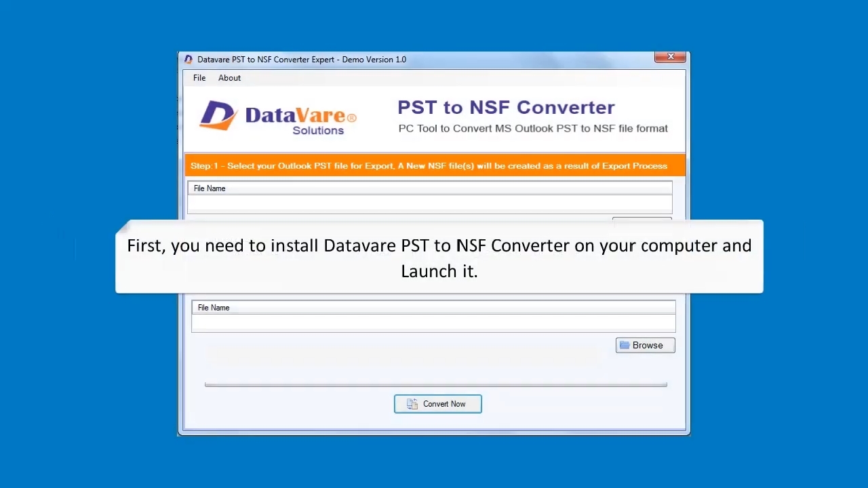
Task: Click the PST to NSF Converter heading
Action: coord(506,108)
